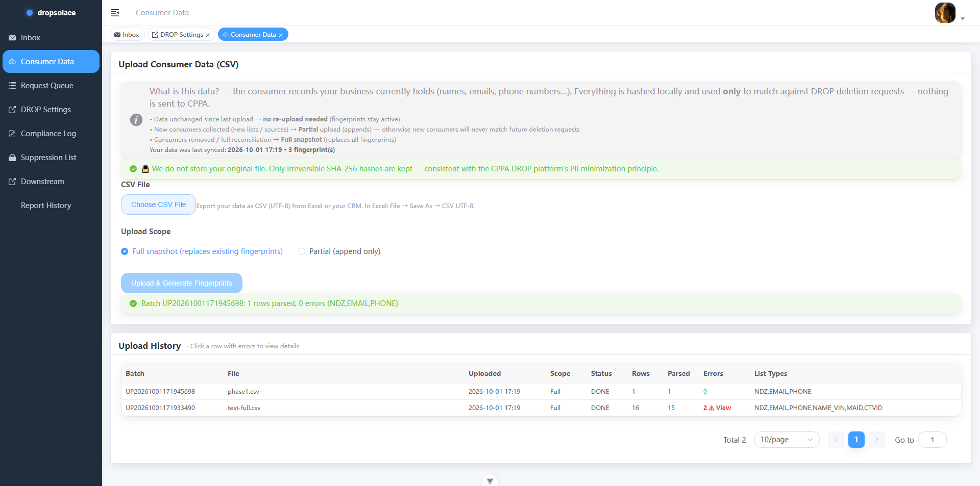The width and height of the screenshot is (980, 486).
Task: Switch to the Inbox tab
Action: pos(127,35)
